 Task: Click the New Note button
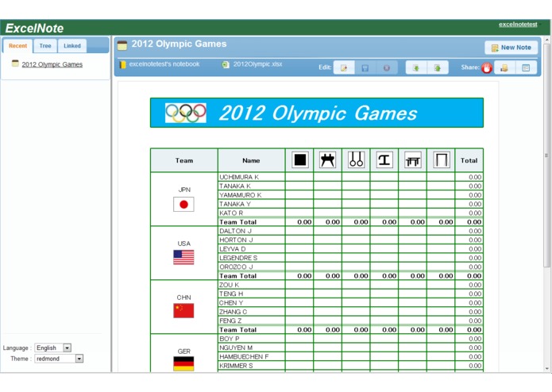(x=511, y=48)
